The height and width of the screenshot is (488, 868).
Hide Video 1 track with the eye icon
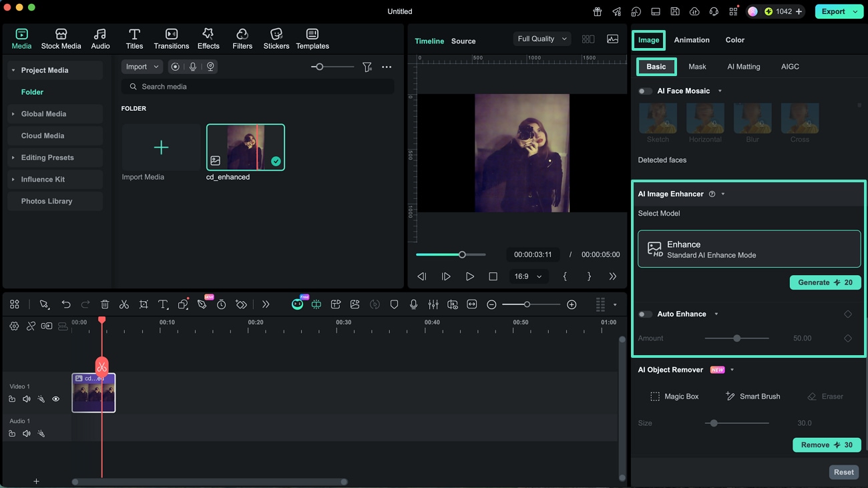click(56, 399)
